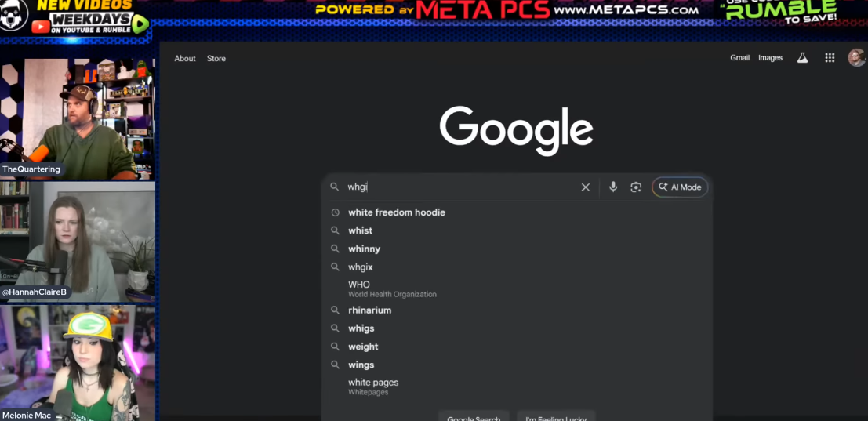Open the Google apps grid icon

click(x=830, y=57)
